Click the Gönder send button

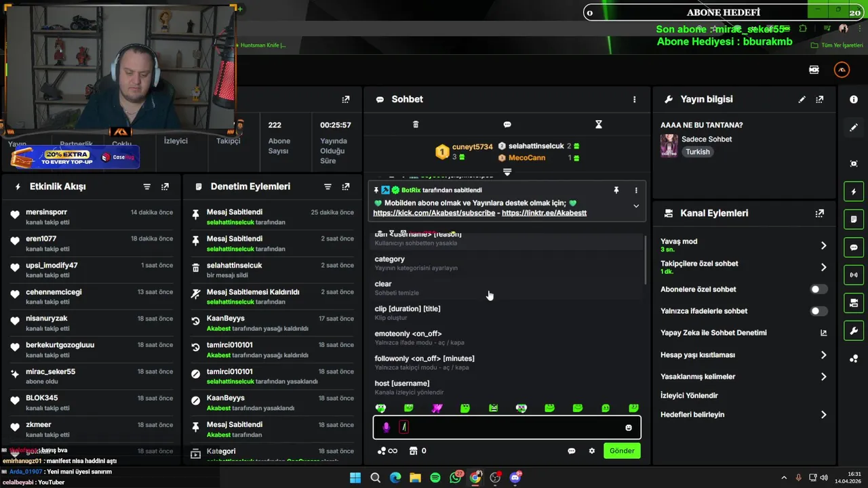point(622,451)
